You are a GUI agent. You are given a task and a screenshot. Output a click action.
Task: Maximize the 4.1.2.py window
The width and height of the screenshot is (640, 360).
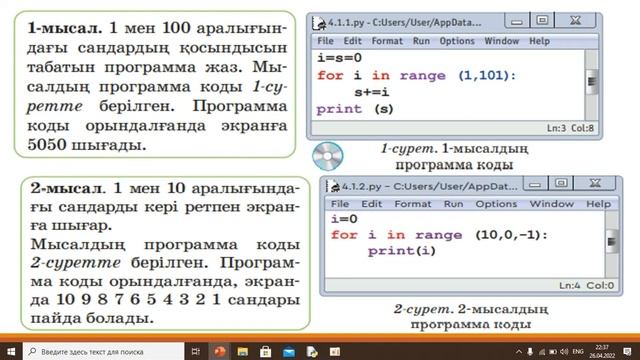click(561, 184)
